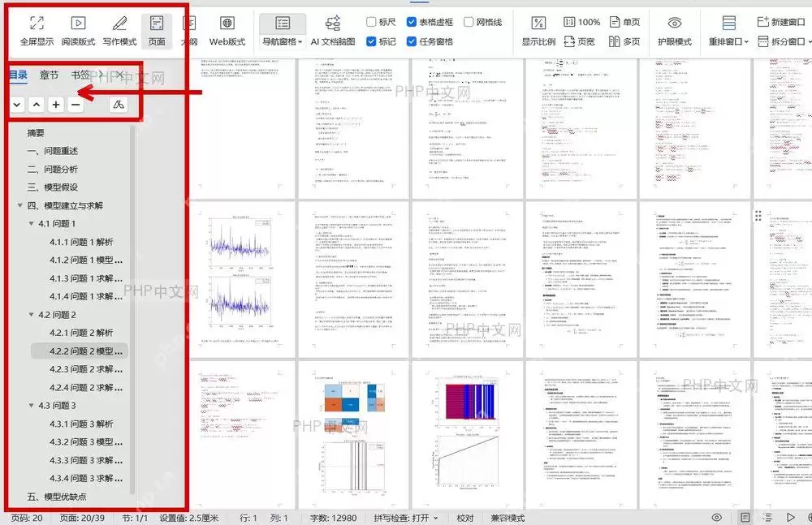Go to 4.2.1 问题2解析
Image resolution: width=812 pixels, height=525 pixels.
(x=81, y=333)
